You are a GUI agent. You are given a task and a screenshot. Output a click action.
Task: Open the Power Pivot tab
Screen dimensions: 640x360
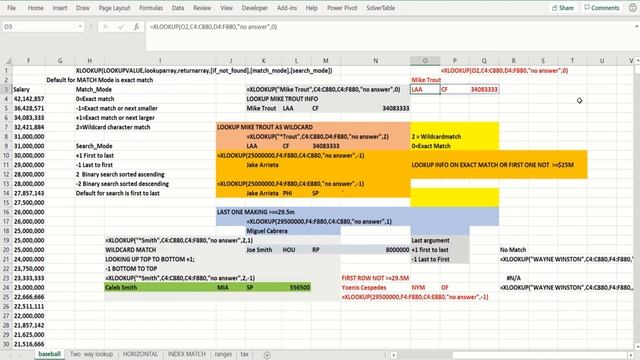(x=342, y=8)
